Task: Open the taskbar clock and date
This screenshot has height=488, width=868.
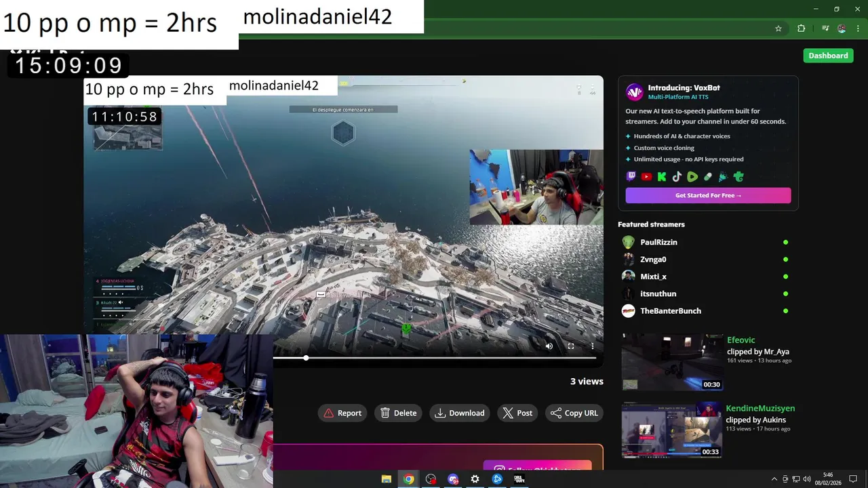Action: 828,479
